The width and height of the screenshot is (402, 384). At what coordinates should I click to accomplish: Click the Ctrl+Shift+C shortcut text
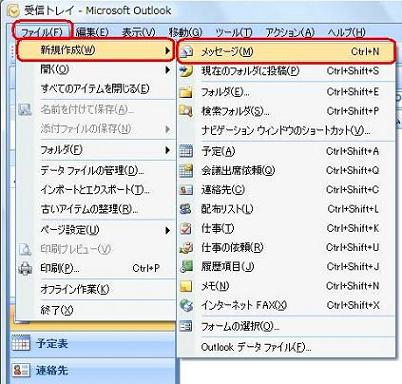coord(353,190)
